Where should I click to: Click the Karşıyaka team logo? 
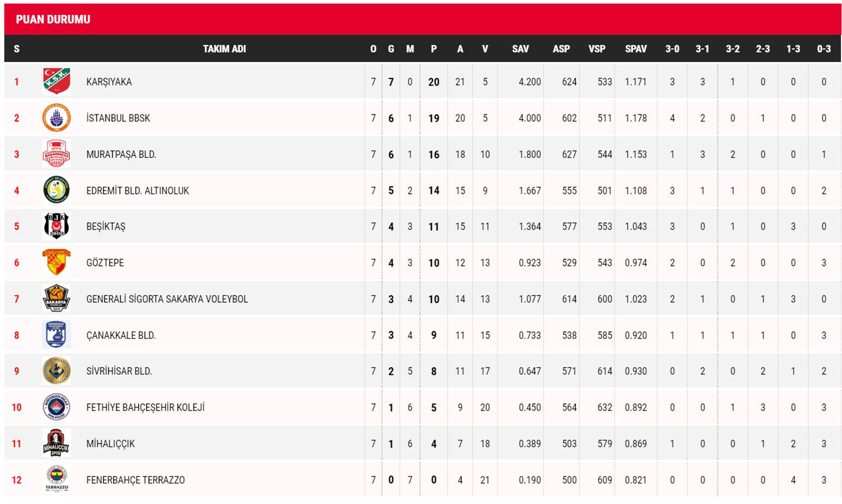pyautogui.click(x=57, y=81)
